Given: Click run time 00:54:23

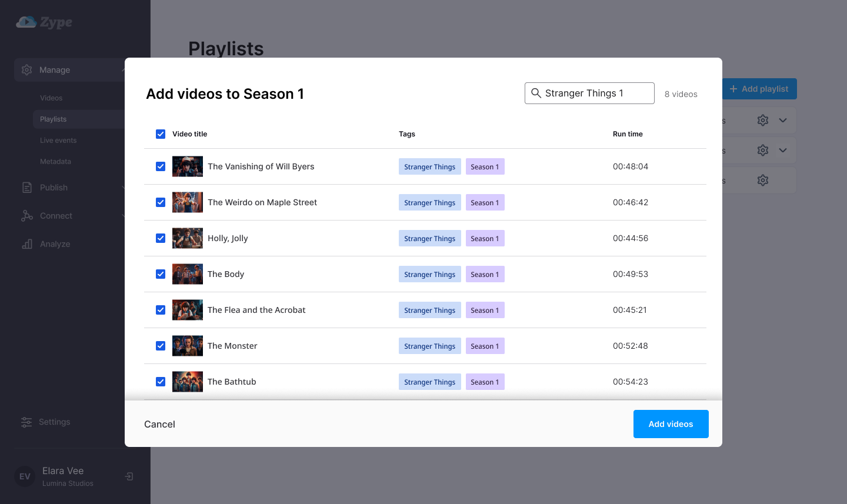Looking at the screenshot, I should 631,382.
